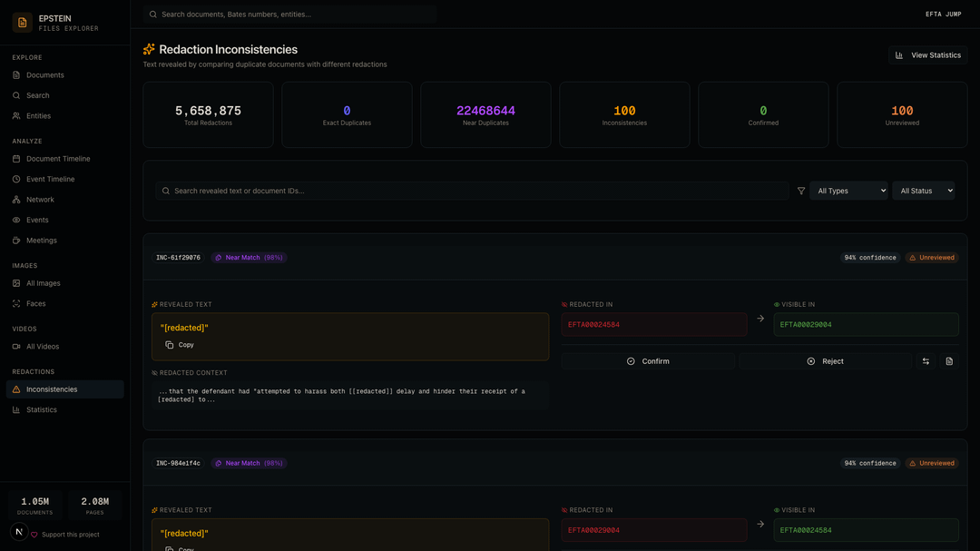Click the Network icon in sidebar
980x551 pixels.
[16, 200]
